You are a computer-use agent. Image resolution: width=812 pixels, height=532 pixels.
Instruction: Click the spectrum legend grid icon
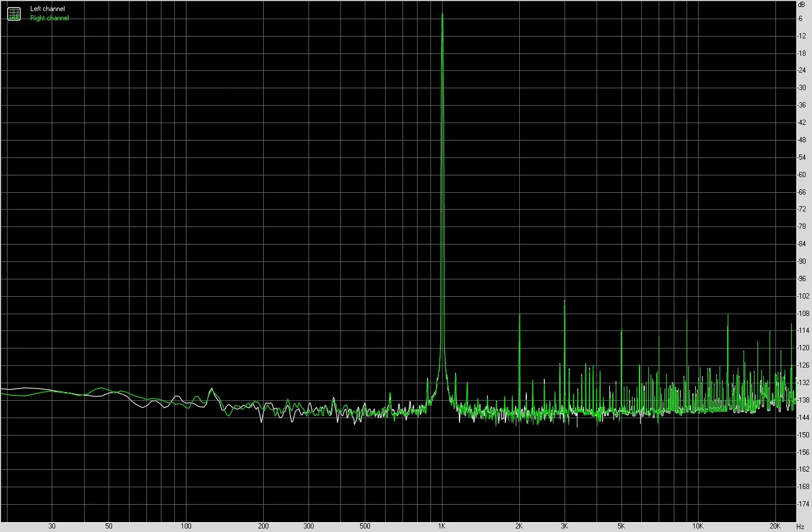tap(13, 13)
